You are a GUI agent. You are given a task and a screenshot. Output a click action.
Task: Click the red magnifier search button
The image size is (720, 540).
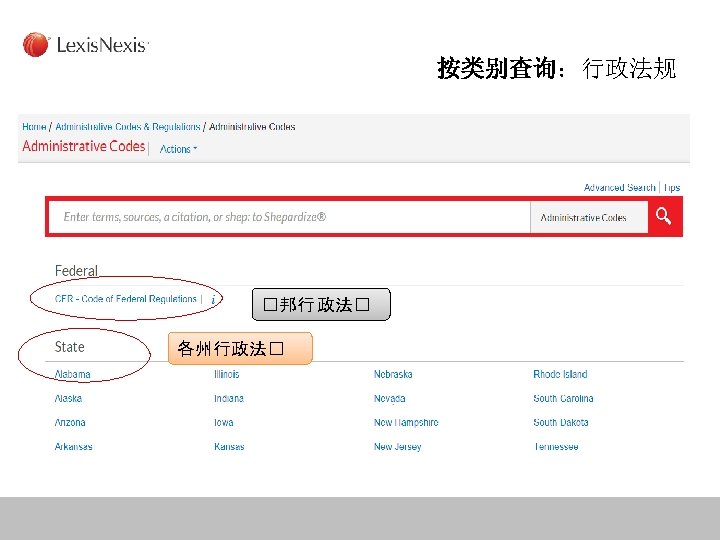pos(664,216)
